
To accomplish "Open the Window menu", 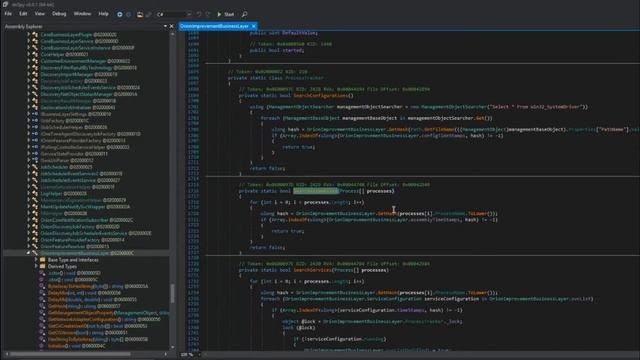I will click(x=82, y=14).
